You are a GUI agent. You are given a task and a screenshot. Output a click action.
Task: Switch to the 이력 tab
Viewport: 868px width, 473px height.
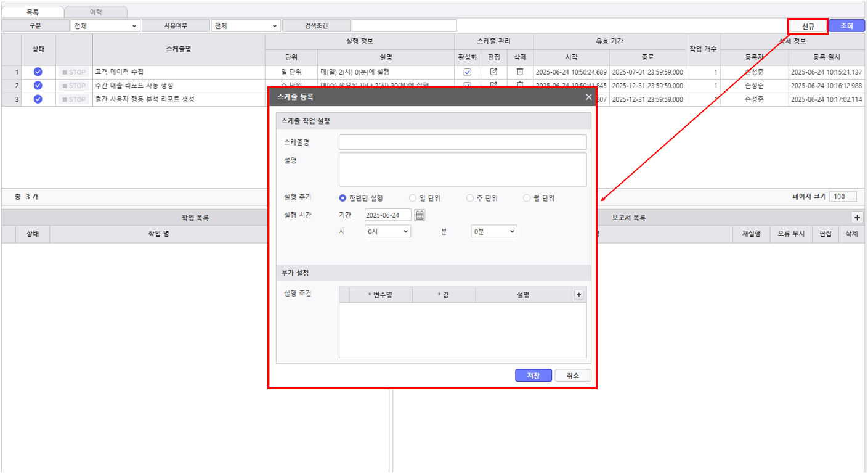[95, 12]
